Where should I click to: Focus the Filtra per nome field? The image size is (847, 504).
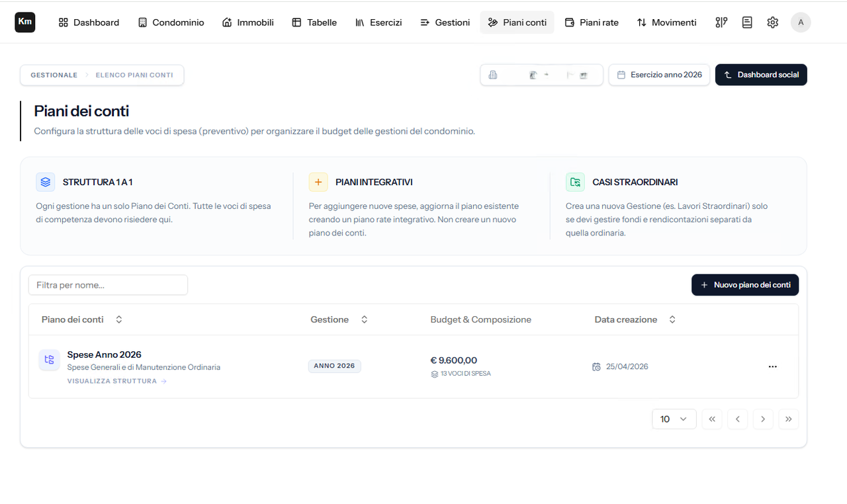point(108,285)
